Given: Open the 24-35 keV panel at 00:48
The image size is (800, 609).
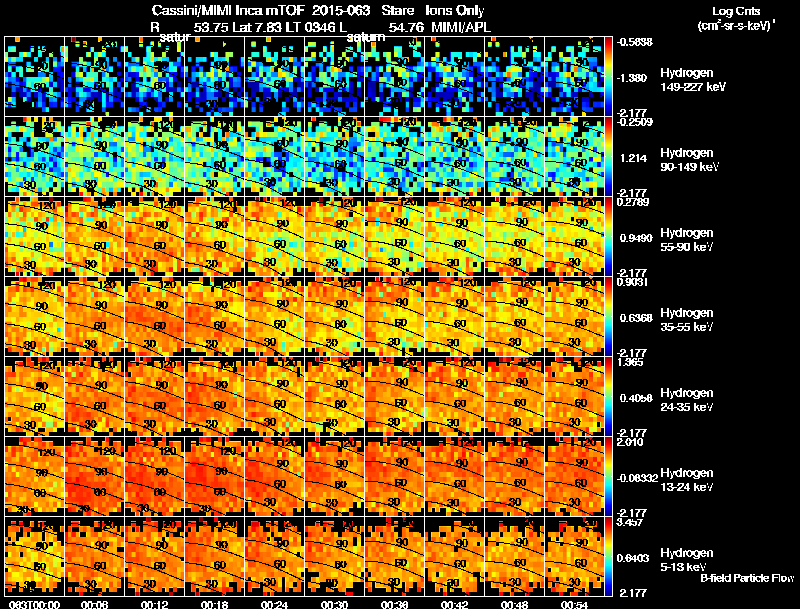Looking at the screenshot, I should pos(514,396).
